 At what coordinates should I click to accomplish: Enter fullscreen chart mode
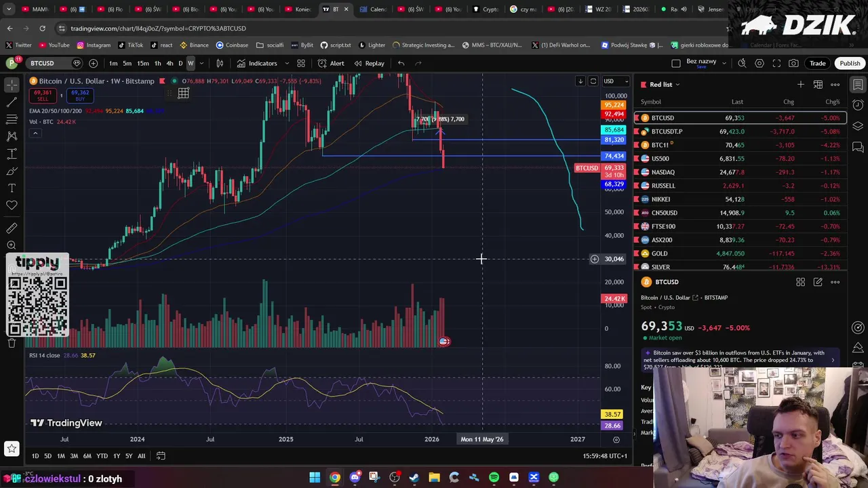[x=776, y=63]
